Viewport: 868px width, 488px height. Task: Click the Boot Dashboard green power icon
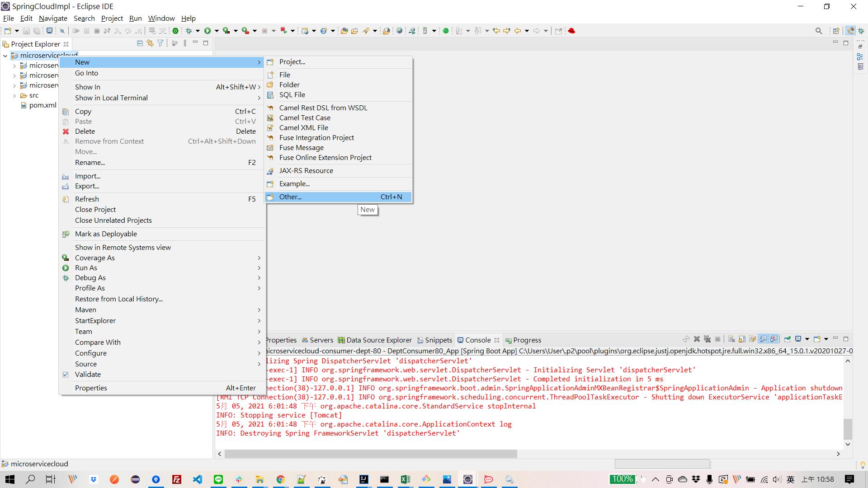175,31
